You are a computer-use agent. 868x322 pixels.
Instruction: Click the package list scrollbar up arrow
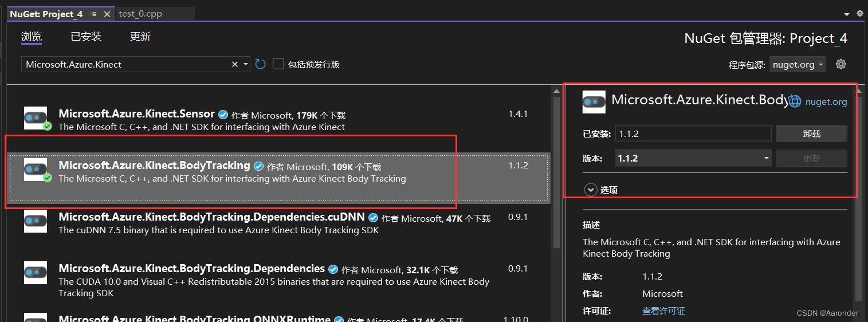556,91
